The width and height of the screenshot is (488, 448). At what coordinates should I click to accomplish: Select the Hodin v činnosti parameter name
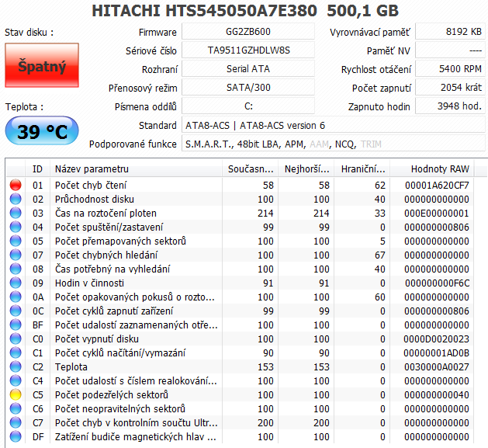[89, 283]
